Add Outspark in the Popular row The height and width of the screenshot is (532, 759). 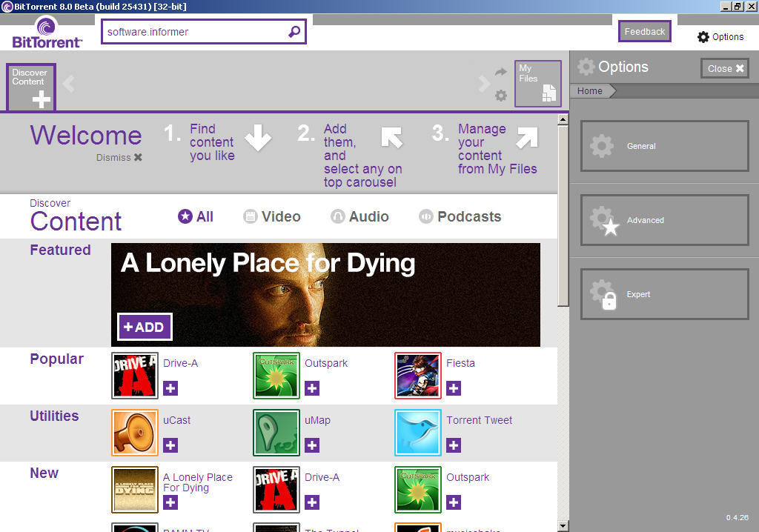312,388
